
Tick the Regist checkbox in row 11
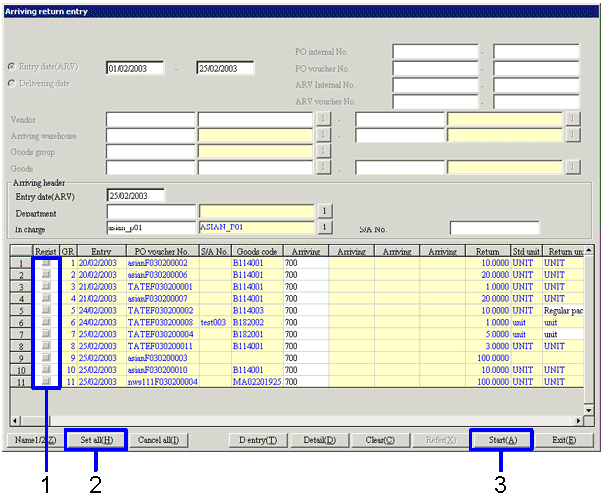pyautogui.click(x=46, y=381)
